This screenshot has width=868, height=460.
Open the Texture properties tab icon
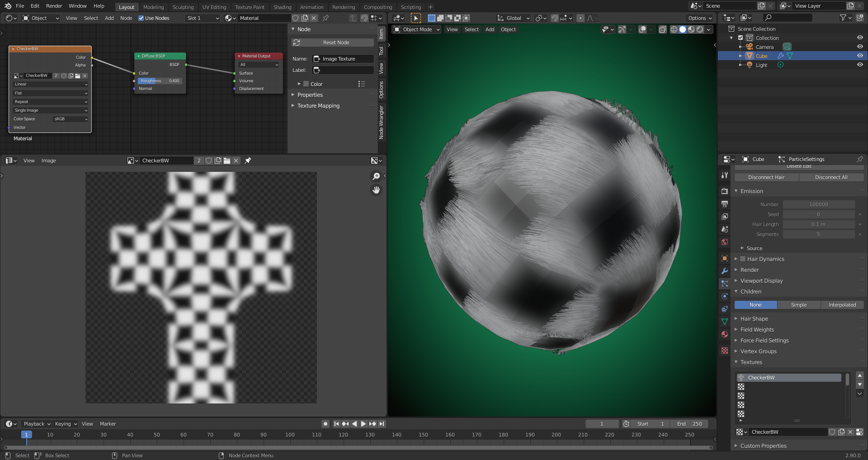click(x=725, y=351)
